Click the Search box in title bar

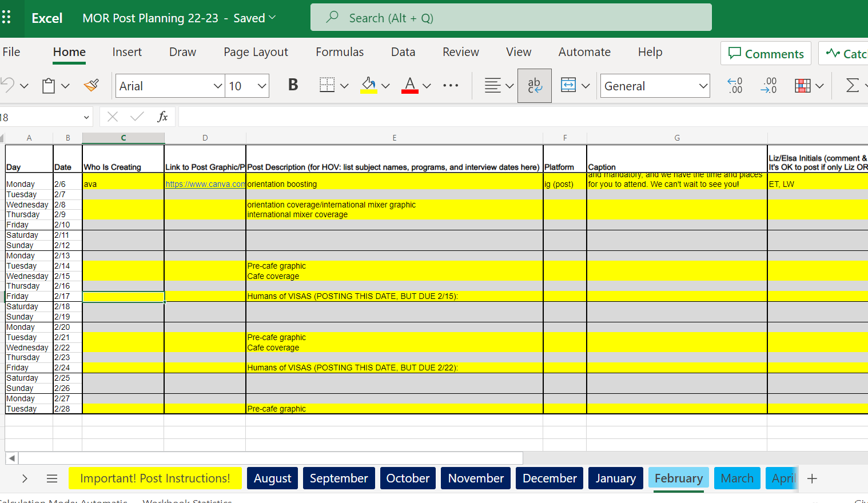[x=511, y=18]
